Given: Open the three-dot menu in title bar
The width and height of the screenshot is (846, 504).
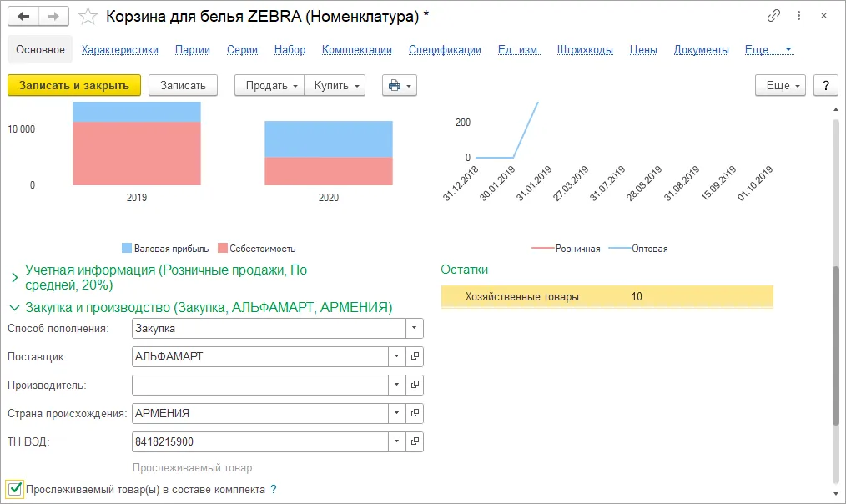Looking at the screenshot, I should click(x=798, y=15).
